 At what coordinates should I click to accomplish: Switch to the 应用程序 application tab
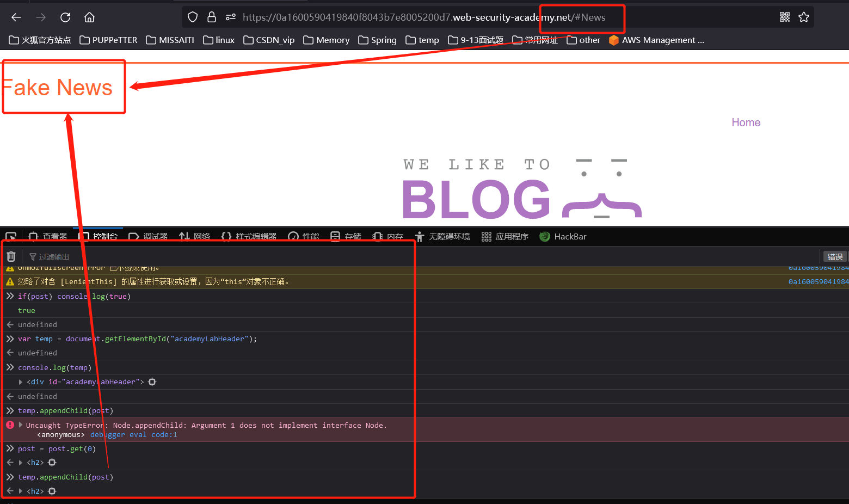[x=505, y=237]
